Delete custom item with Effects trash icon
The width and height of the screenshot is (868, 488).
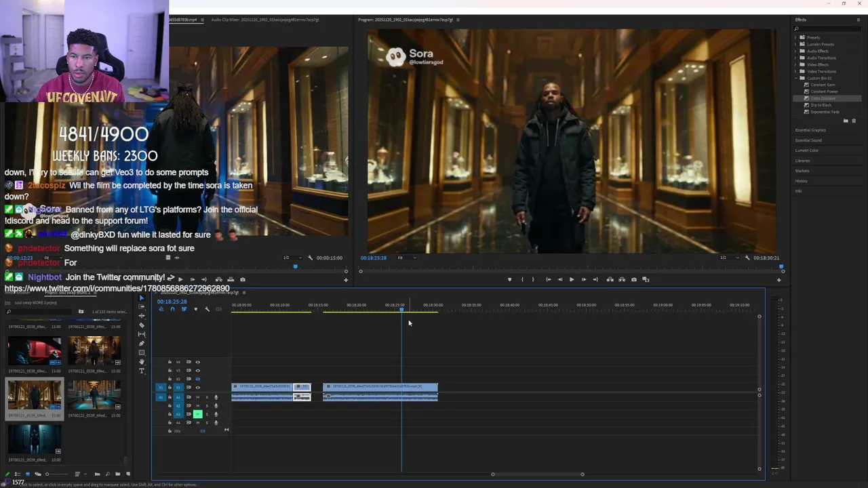pyautogui.click(x=854, y=121)
